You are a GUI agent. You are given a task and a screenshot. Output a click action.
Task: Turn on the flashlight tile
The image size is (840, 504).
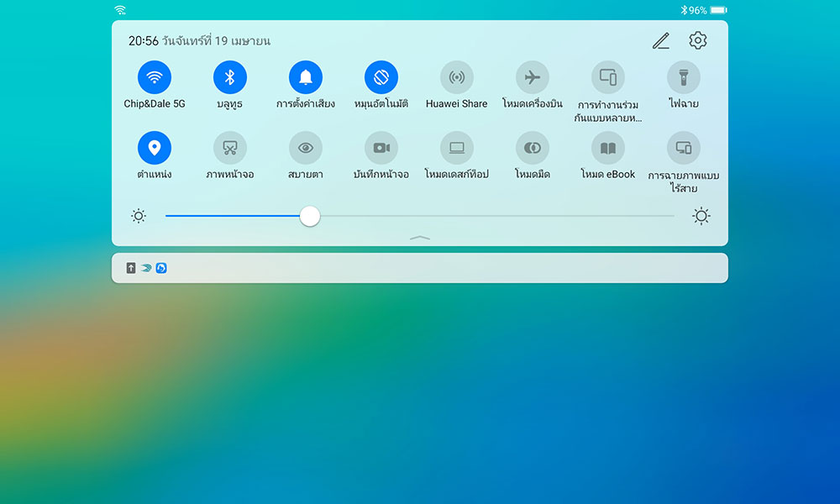[683, 77]
